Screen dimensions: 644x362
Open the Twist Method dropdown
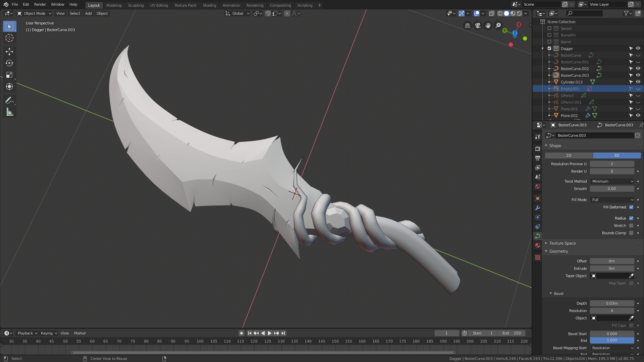612,181
